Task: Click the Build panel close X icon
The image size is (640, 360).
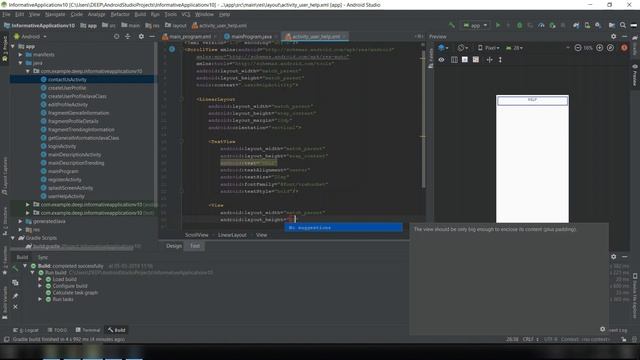Action: (15, 307)
